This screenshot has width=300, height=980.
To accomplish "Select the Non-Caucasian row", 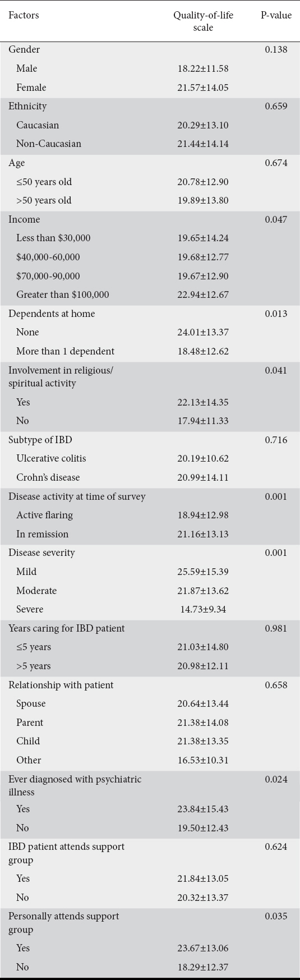I will click(150, 144).
